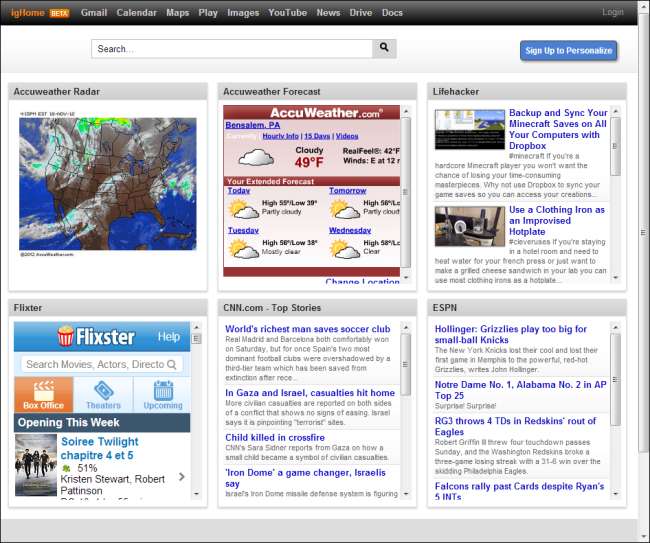
Task: Click the Login link
Action: click(x=613, y=13)
